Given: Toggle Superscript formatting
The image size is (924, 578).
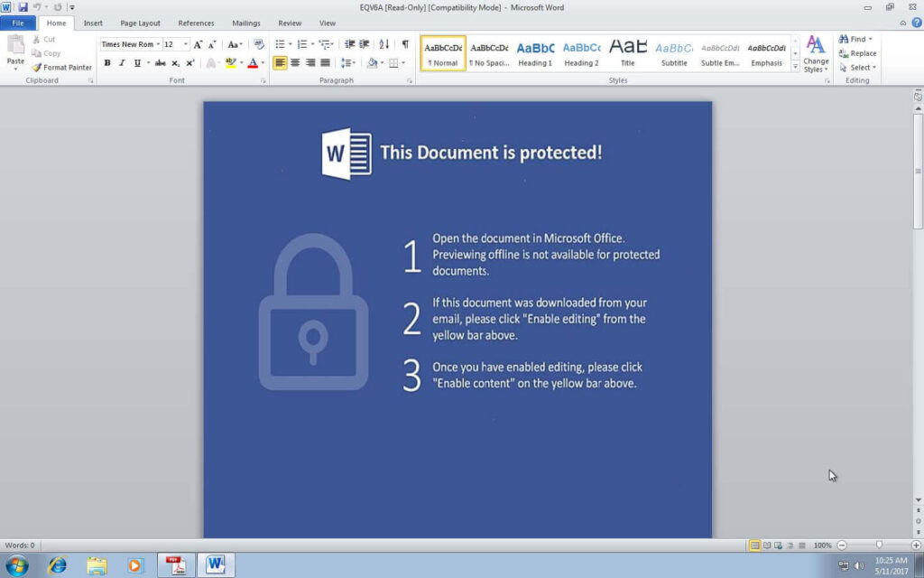Looking at the screenshot, I should point(190,62).
